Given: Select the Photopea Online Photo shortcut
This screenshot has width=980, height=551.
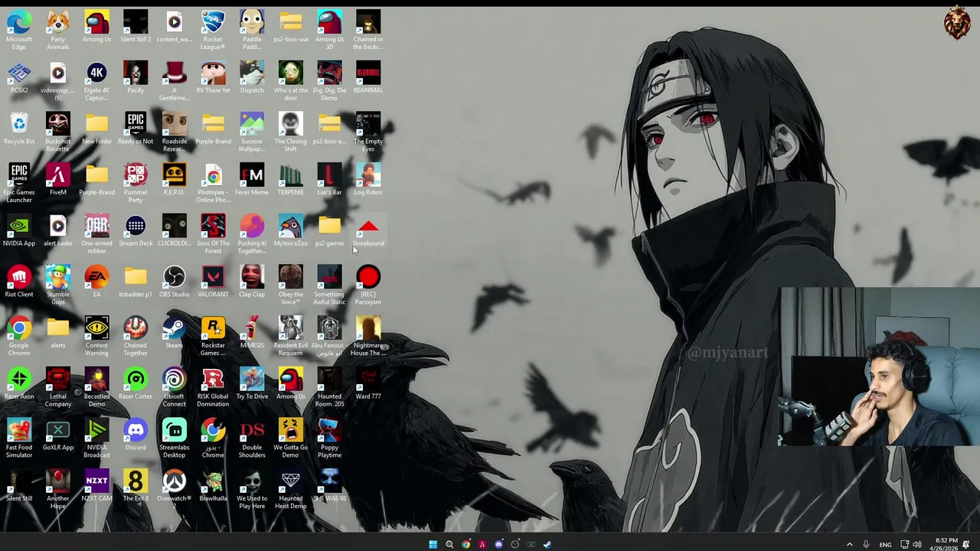Looking at the screenshot, I should 213,182.
